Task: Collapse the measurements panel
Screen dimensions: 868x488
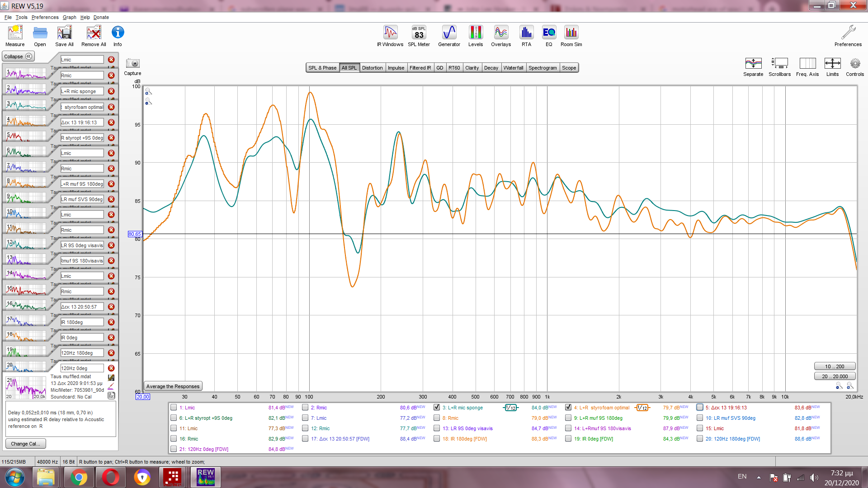Action: tap(18, 56)
